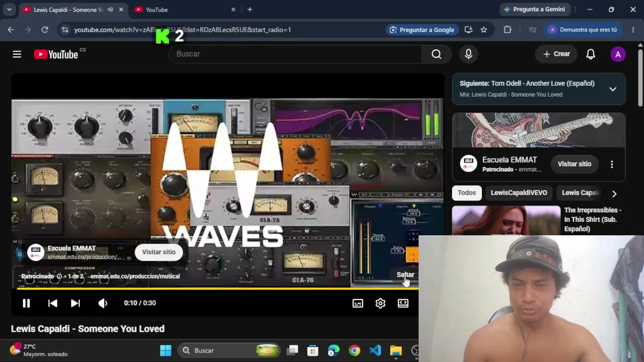Open the account avatar menu
Viewport: 644px width, 362px height.
[618, 54]
